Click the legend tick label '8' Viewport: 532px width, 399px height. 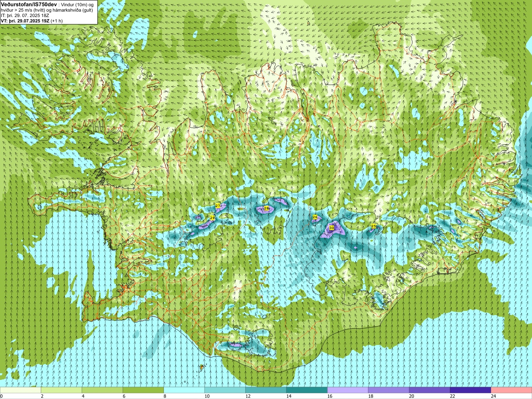(x=165, y=396)
